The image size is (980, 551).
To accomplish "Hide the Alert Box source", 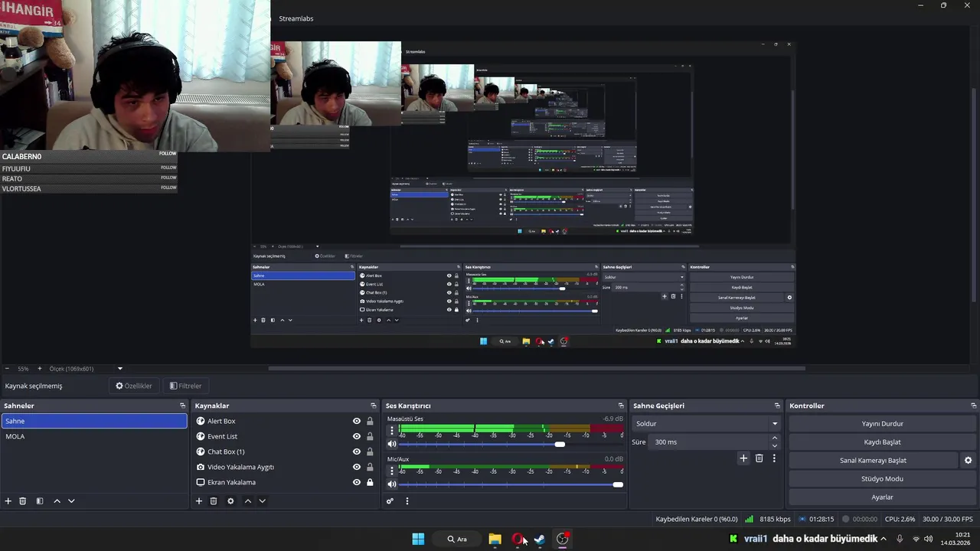I will [x=357, y=421].
